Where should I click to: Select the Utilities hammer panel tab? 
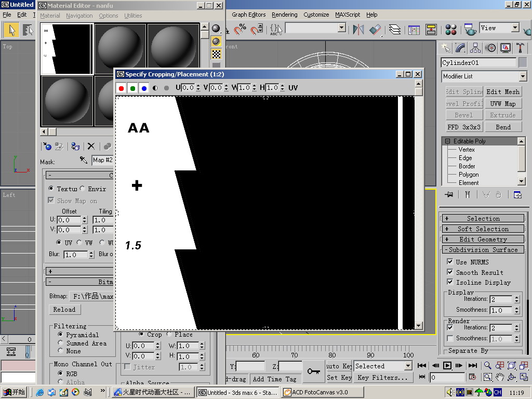point(520,48)
